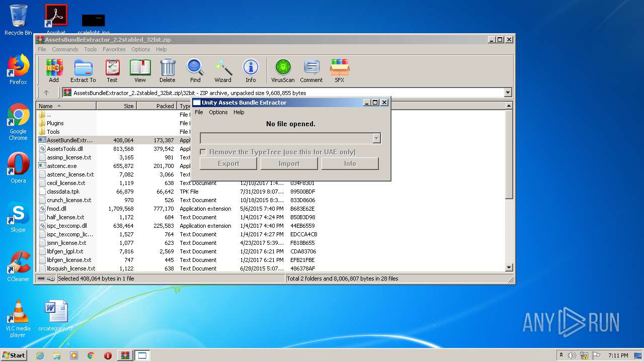The width and height of the screenshot is (644, 362).
Task: Open WinRAR Options menu
Action: 141,49
